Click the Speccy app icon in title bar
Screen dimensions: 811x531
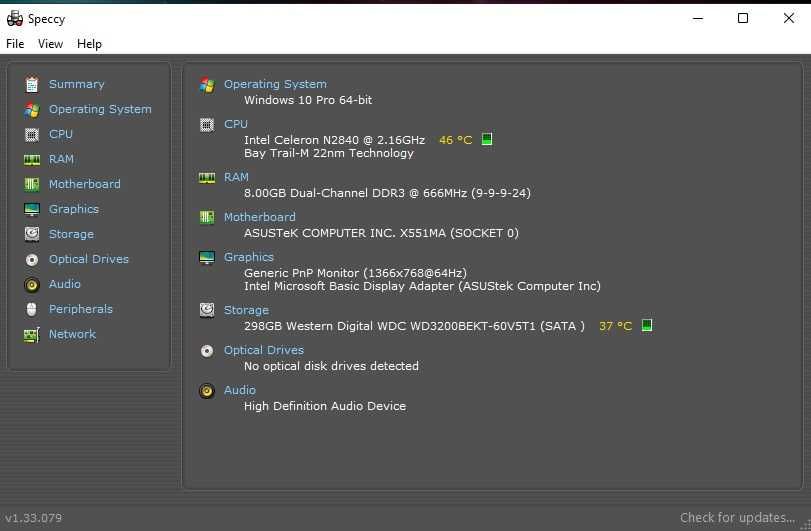tap(14, 19)
